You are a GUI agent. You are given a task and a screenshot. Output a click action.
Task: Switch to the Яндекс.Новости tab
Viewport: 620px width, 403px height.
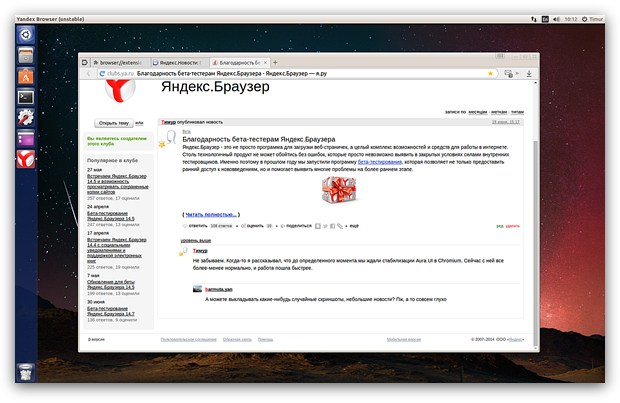point(180,62)
